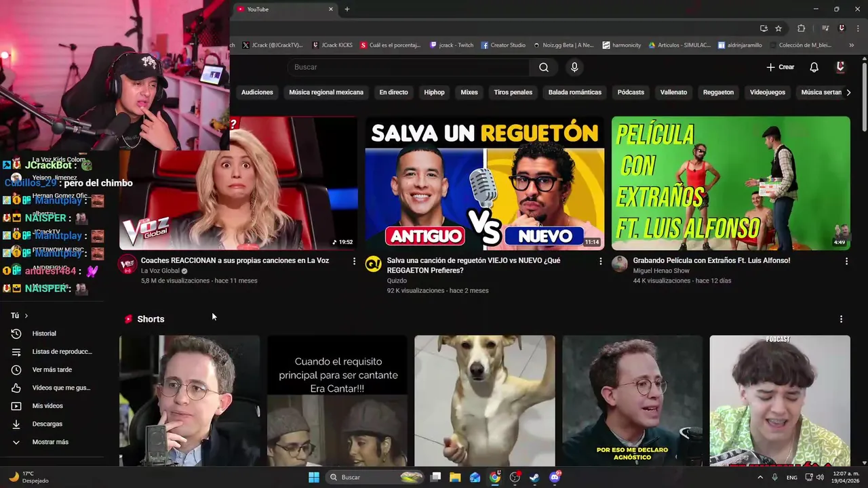Open Task View on the taskbar
The height and width of the screenshot is (488, 868).
point(435,477)
